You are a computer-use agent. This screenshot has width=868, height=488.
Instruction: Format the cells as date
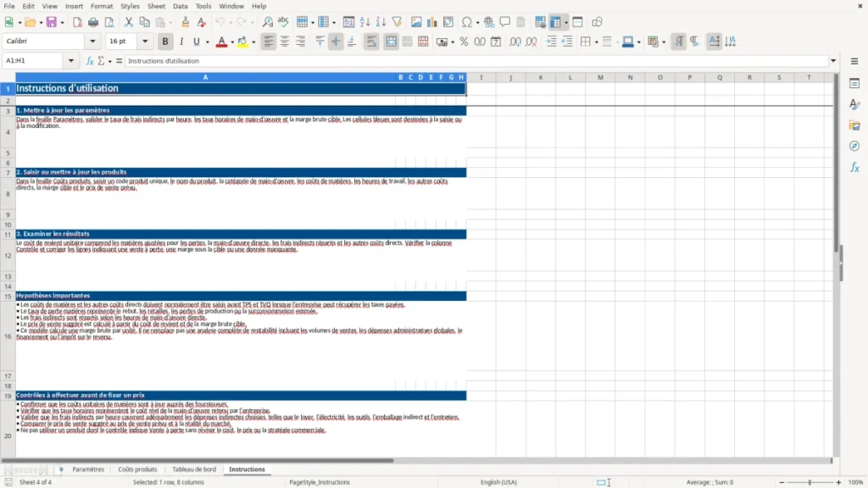[x=496, y=42]
